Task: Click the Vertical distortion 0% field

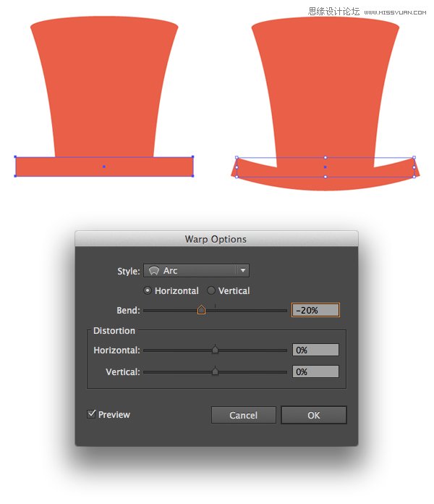Action: (315, 371)
